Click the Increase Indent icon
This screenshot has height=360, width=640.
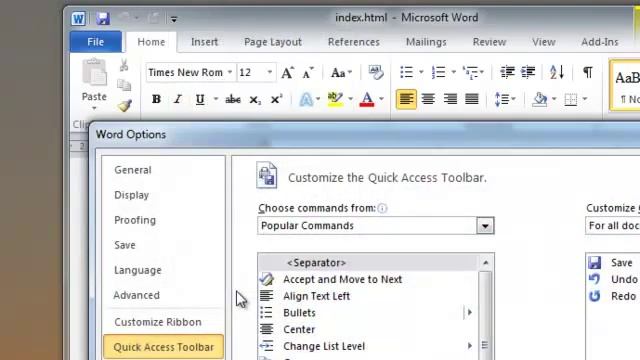(x=528, y=72)
